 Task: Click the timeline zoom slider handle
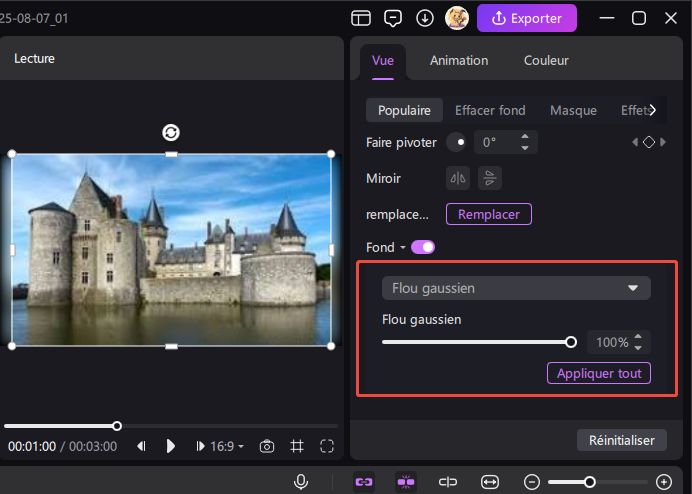[x=590, y=482]
